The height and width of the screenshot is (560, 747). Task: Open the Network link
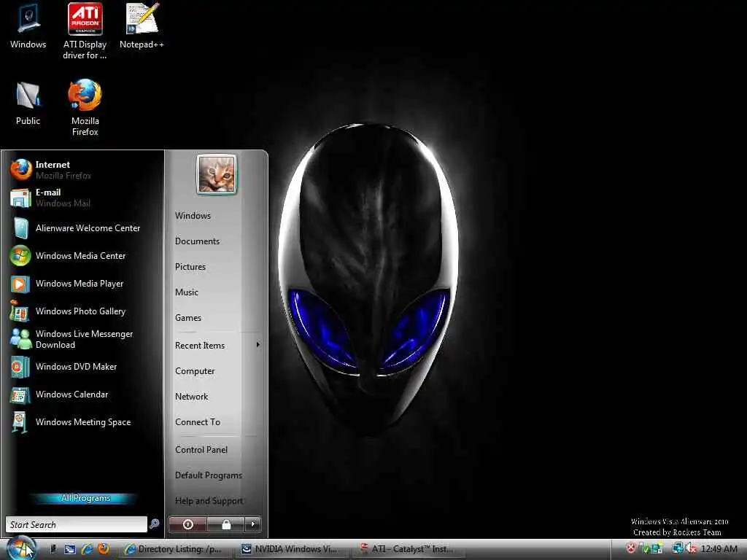pyautogui.click(x=192, y=397)
